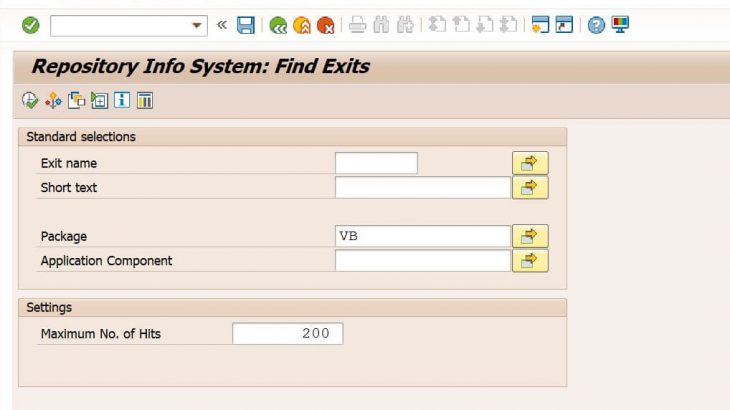The height and width of the screenshot is (410, 730).
Task: Click the Package field containing VB
Action: click(x=423, y=236)
